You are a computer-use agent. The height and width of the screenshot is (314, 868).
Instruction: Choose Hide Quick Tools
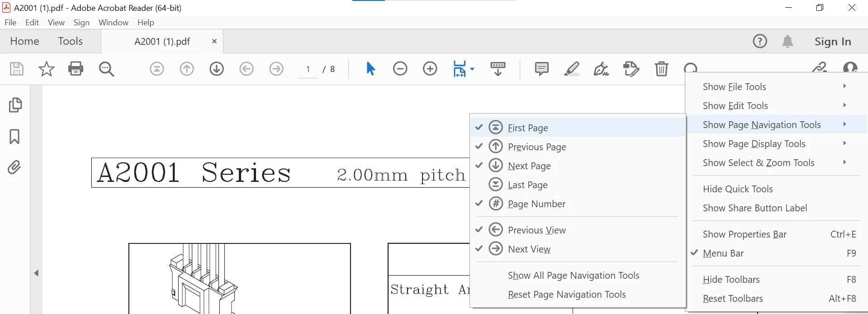tap(777, 189)
